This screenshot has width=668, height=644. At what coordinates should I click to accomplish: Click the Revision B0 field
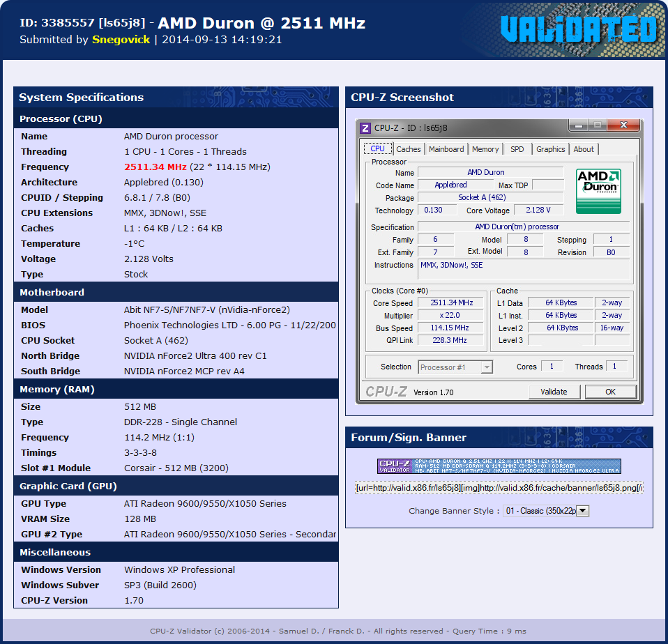click(x=612, y=252)
